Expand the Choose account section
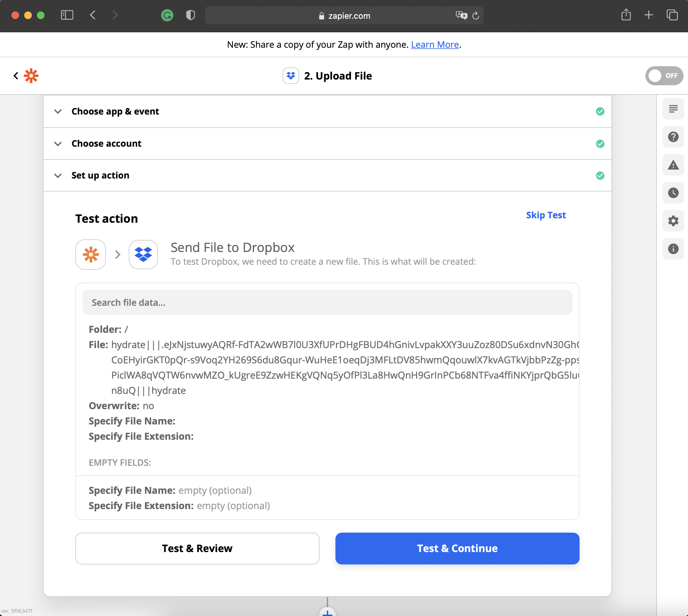The width and height of the screenshot is (688, 616). [106, 143]
